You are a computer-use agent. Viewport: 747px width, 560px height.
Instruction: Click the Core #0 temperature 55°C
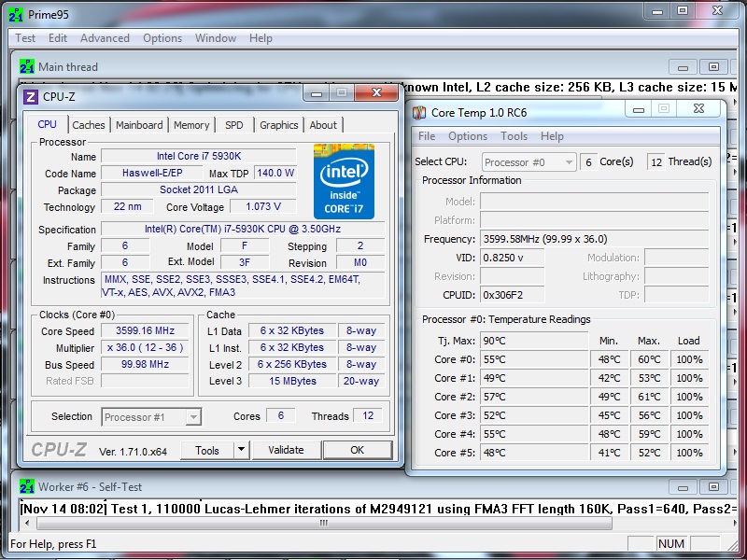[x=533, y=359]
